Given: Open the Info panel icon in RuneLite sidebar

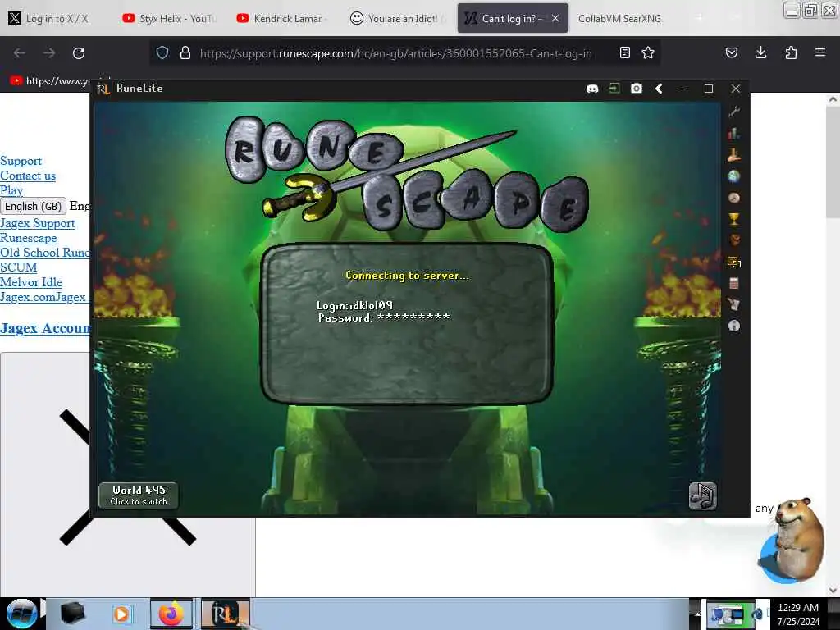Looking at the screenshot, I should point(734,326).
